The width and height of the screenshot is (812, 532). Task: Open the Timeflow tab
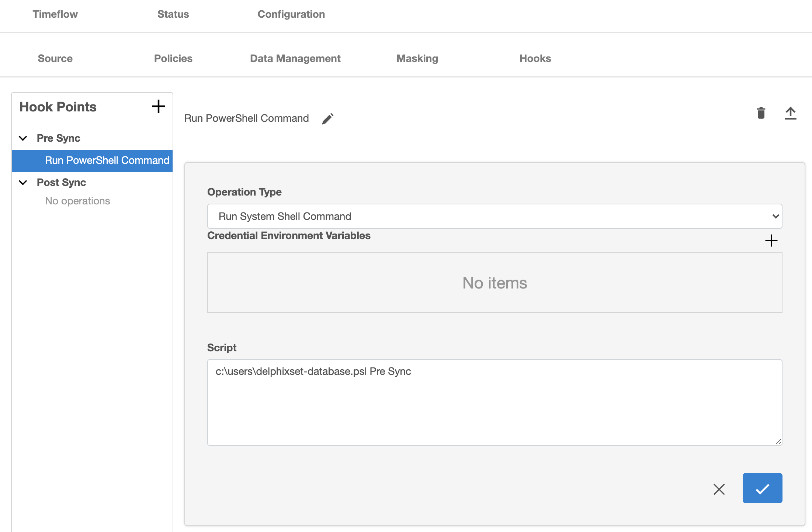click(x=55, y=14)
